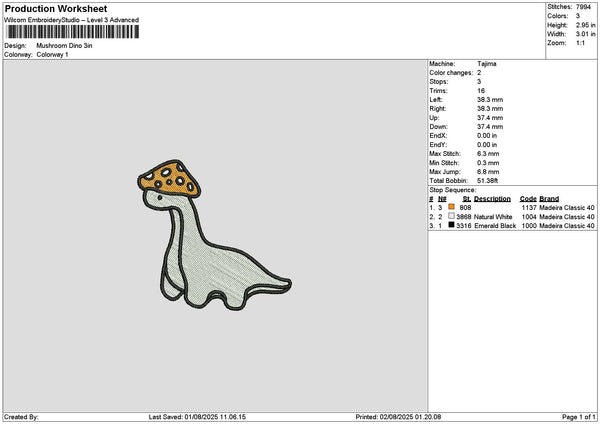This screenshot has width=600, height=424.
Task: Click the 'Created By:' footer label
Action: (21, 417)
